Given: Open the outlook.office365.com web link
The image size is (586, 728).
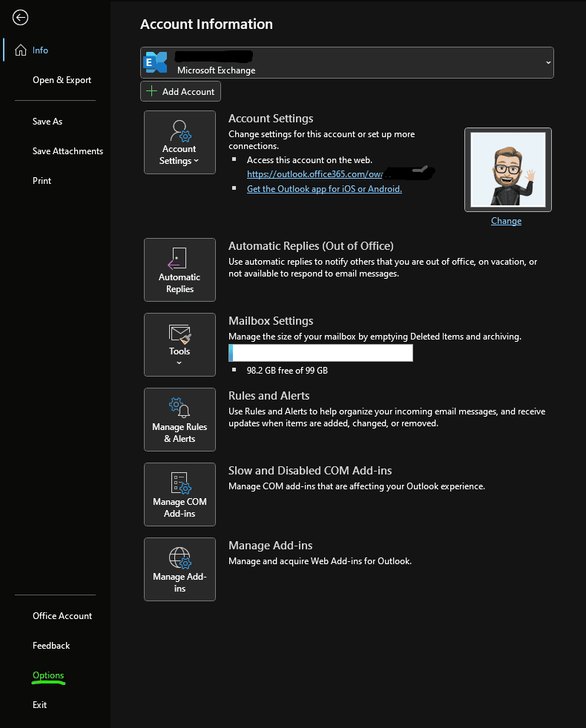Looking at the screenshot, I should click(315, 174).
